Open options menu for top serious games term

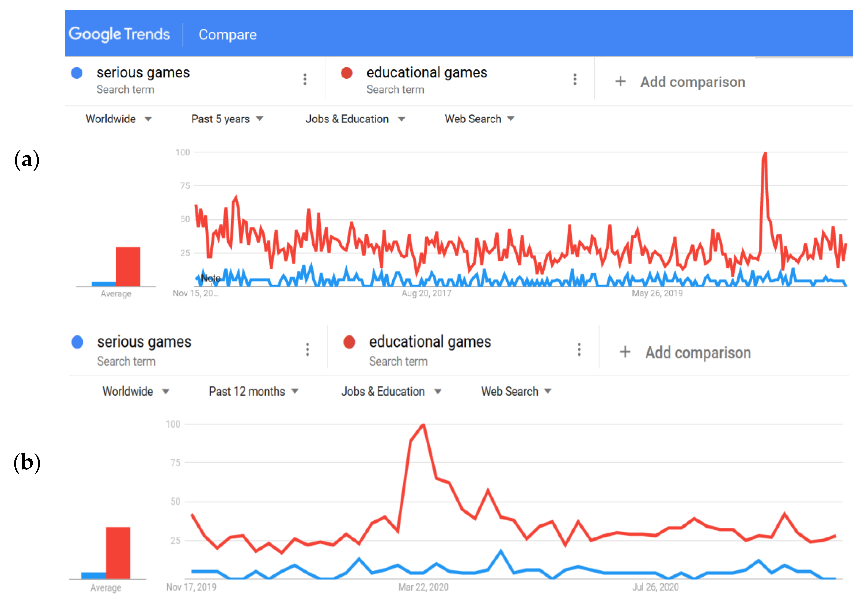[305, 79]
